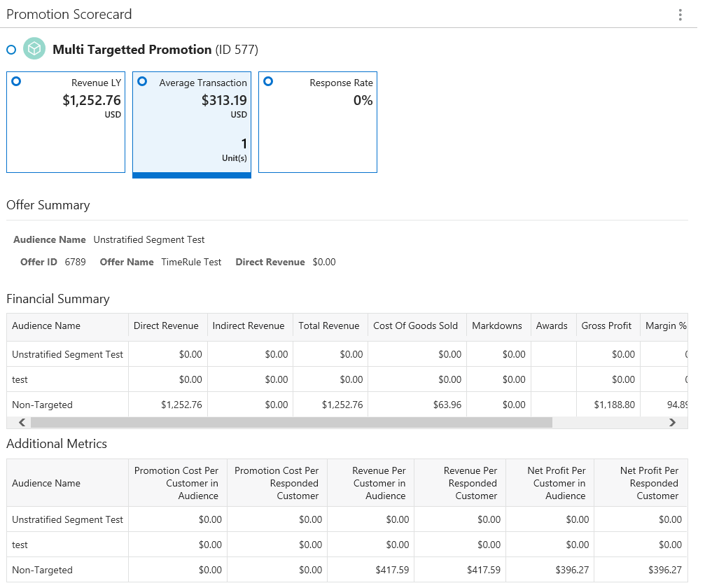Open the Revenue LY amount $1,252.76
The height and width of the screenshot is (588, 705).
click(92, 100)
